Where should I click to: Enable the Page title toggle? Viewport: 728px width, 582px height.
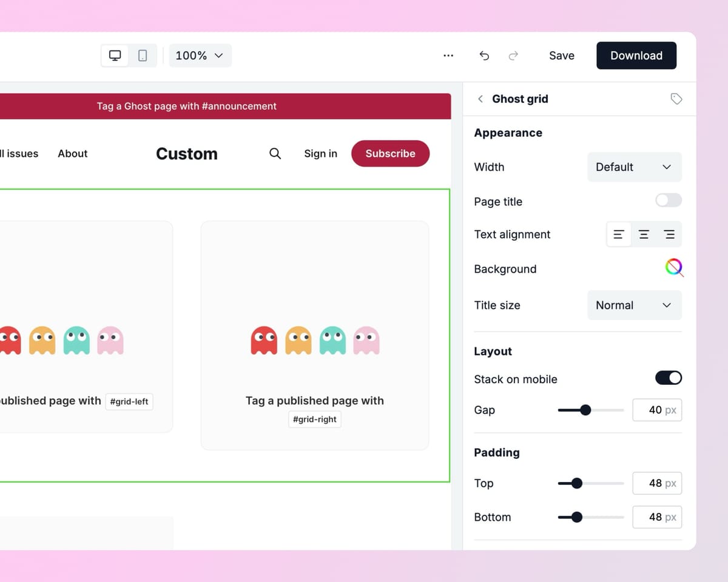[x=668, y=201]
